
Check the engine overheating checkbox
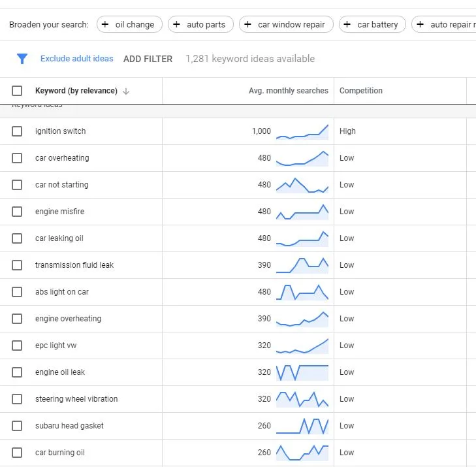coord(17,319)
